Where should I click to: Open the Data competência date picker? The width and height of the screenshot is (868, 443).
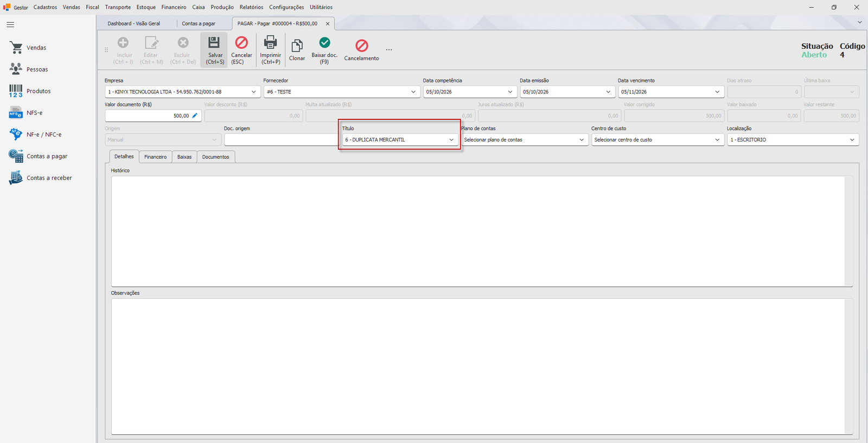(x=510, y=92)
